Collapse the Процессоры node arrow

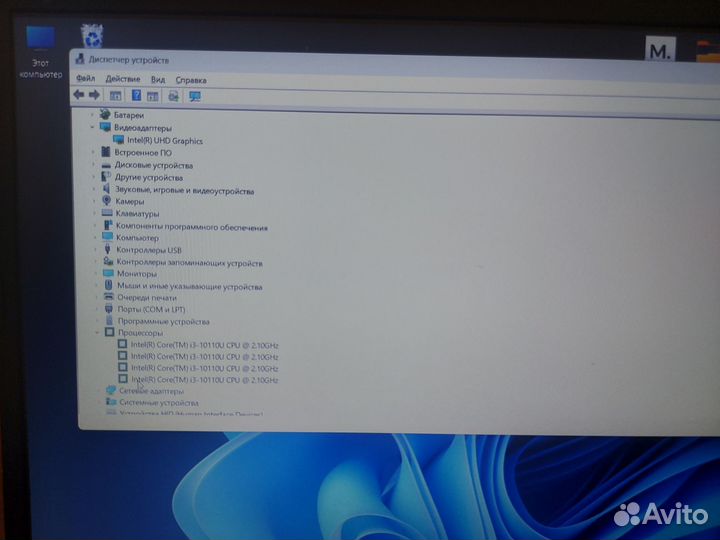pos(97,332)
